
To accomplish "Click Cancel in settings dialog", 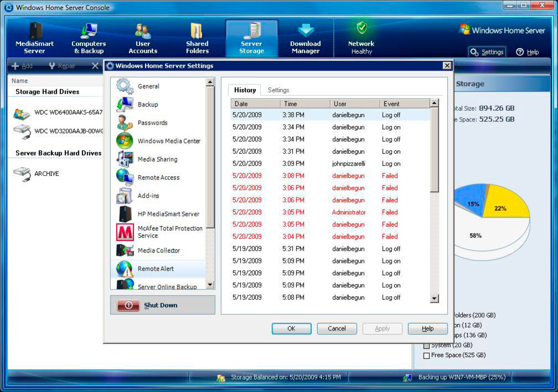I will 337,329.
